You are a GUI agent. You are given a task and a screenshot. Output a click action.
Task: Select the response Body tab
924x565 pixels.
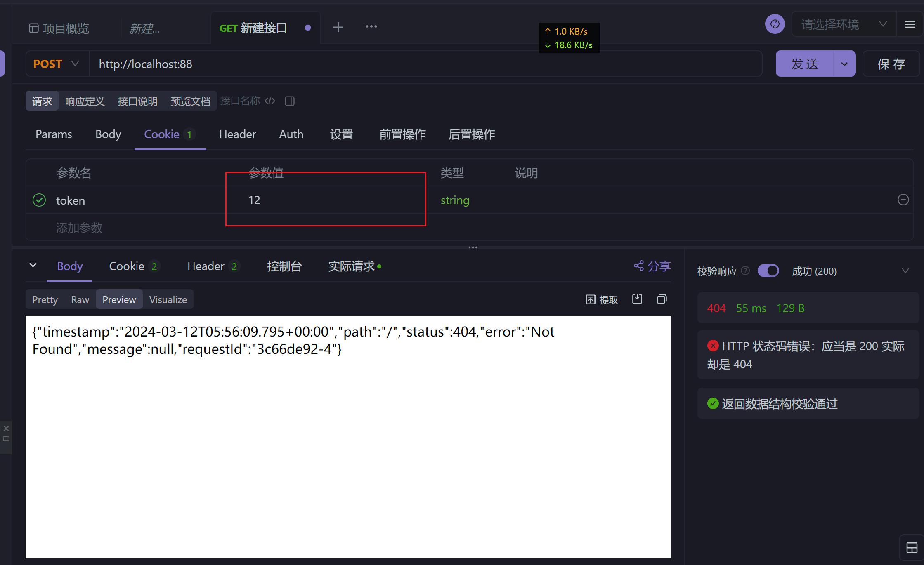[x=70, y=266]
